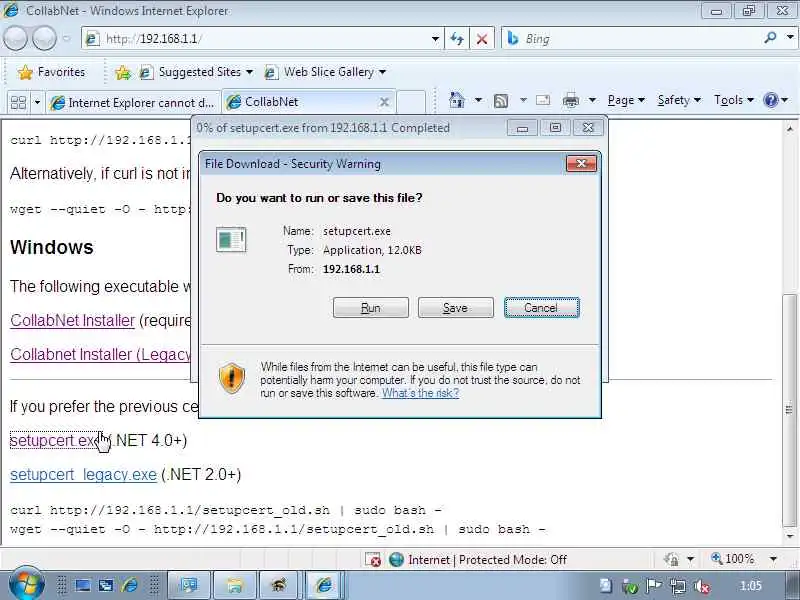Open a new blank tab

(411, 102)
